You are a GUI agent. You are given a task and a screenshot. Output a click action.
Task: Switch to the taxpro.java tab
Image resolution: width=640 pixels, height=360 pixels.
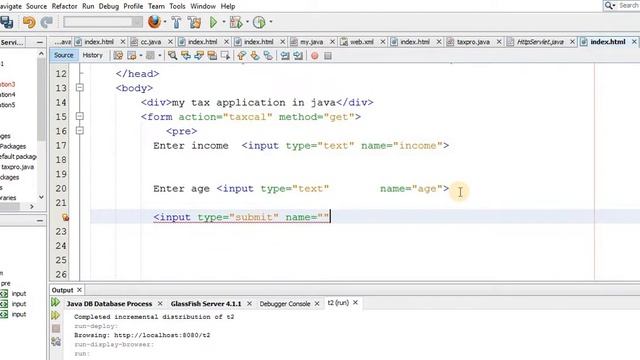tap(473, 42)
